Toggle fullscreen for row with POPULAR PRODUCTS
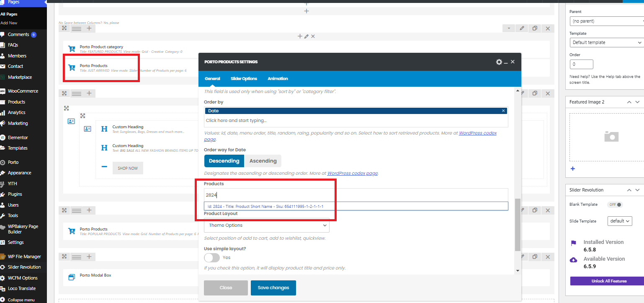This screenshot has width=644, height=303. (64, 210)
